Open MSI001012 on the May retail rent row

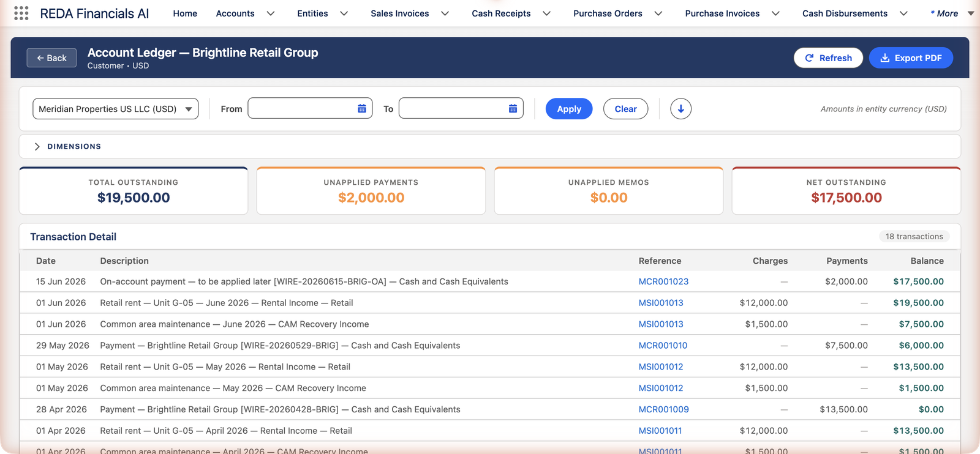[661, 367]
